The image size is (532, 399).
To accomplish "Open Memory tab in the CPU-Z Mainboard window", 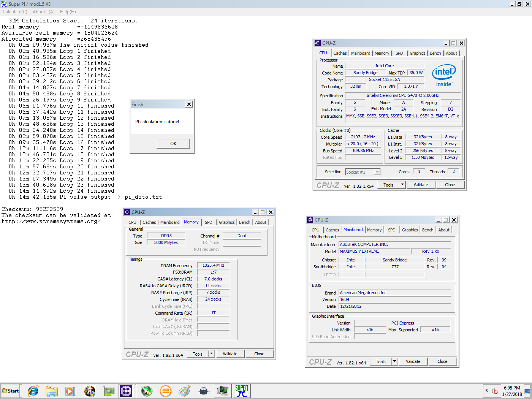I will click(374, 230).
